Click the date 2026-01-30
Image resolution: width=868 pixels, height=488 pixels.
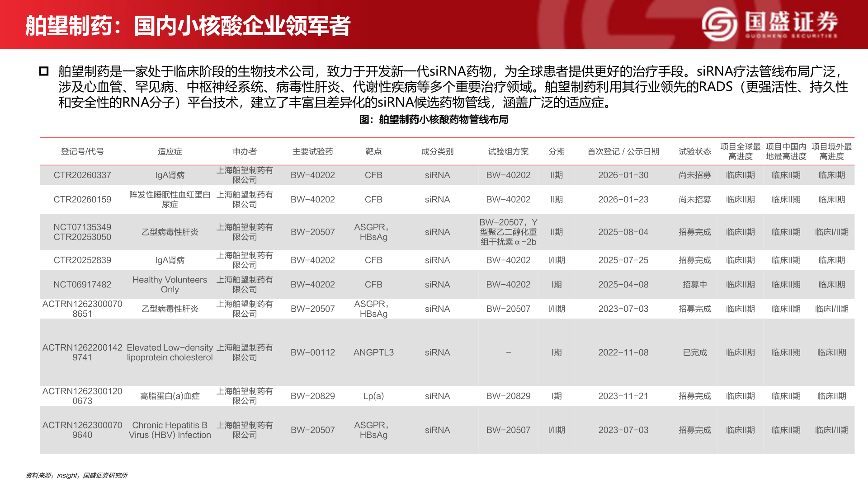click(x=623, y=175)
